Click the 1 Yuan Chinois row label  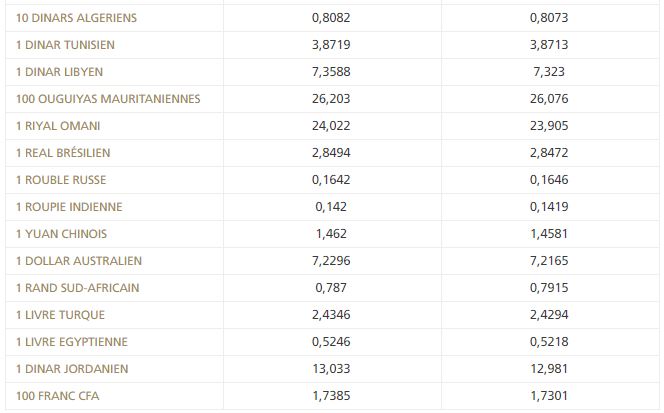pyautogui.click(x=61, y=234)
